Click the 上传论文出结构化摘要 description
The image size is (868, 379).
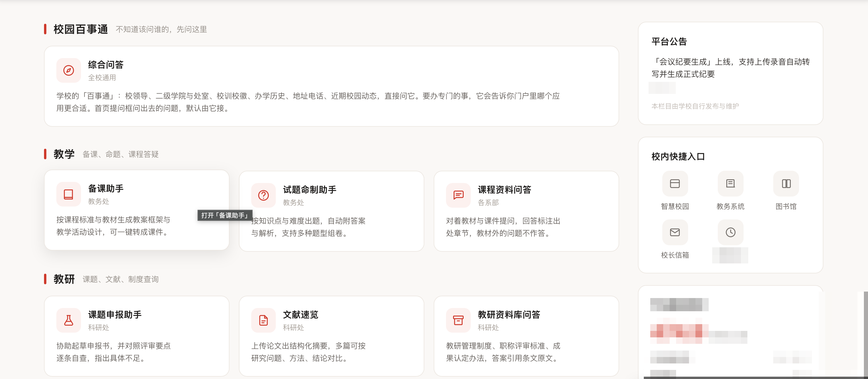tap(308, 352)
